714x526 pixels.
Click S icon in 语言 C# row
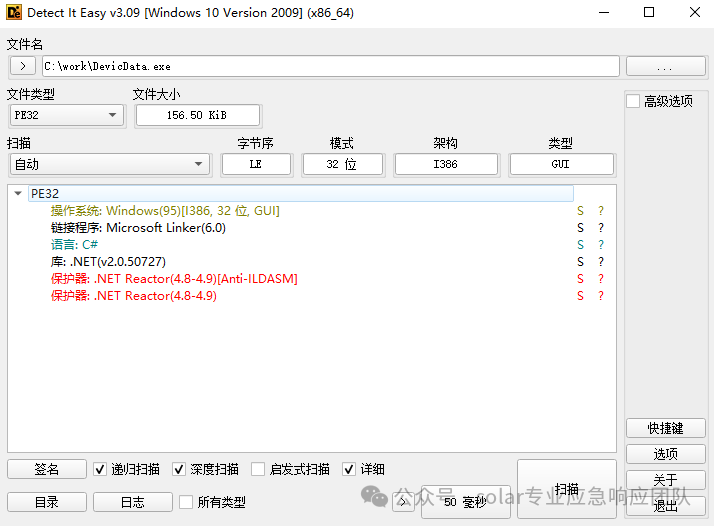(x=580, y=245)
